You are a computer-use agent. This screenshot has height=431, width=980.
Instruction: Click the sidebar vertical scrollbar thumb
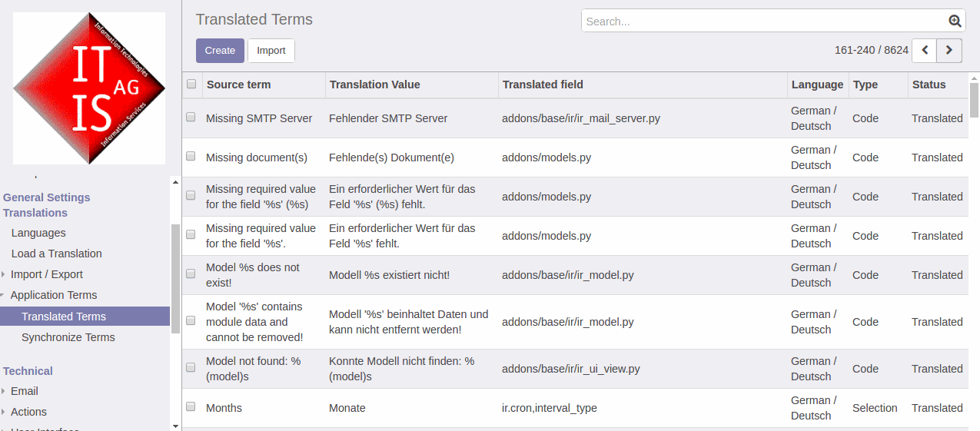click(175, 278)
